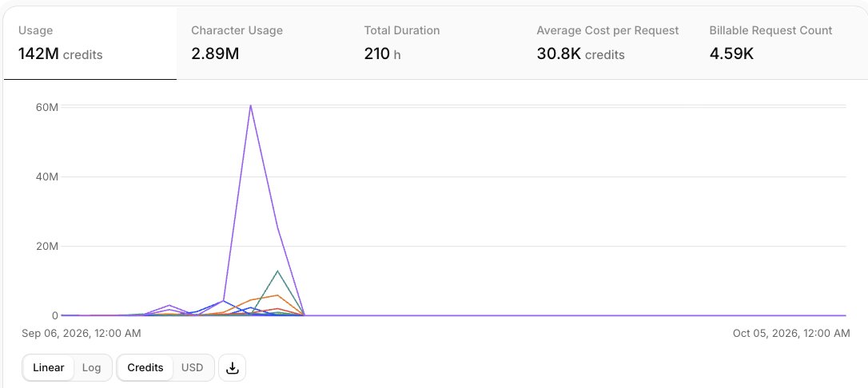View the Billable Request Count tab
Image resolution: width=868 pixels, height=388 pixels.
pyautogui.click(x=781, y=43)
